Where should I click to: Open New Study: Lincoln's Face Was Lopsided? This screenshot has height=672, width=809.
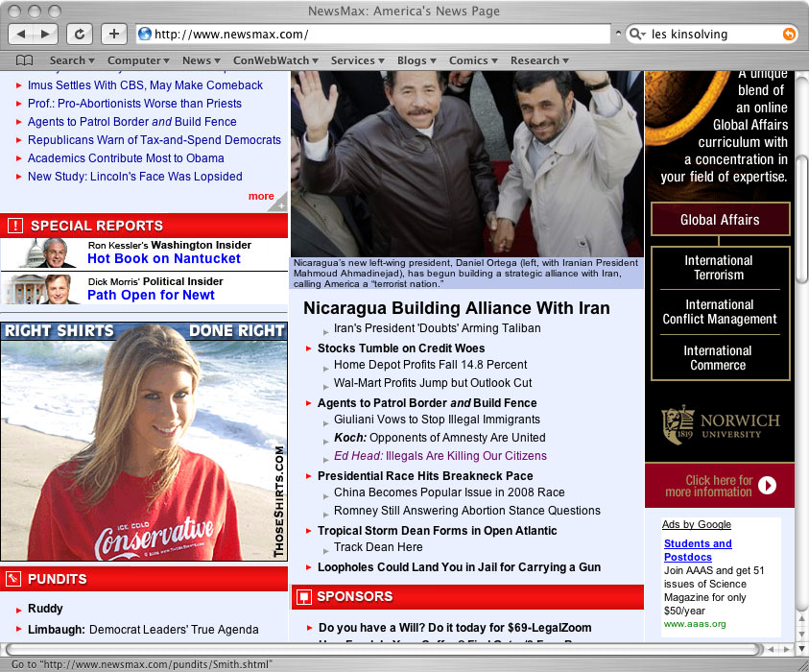coord(134,177)
